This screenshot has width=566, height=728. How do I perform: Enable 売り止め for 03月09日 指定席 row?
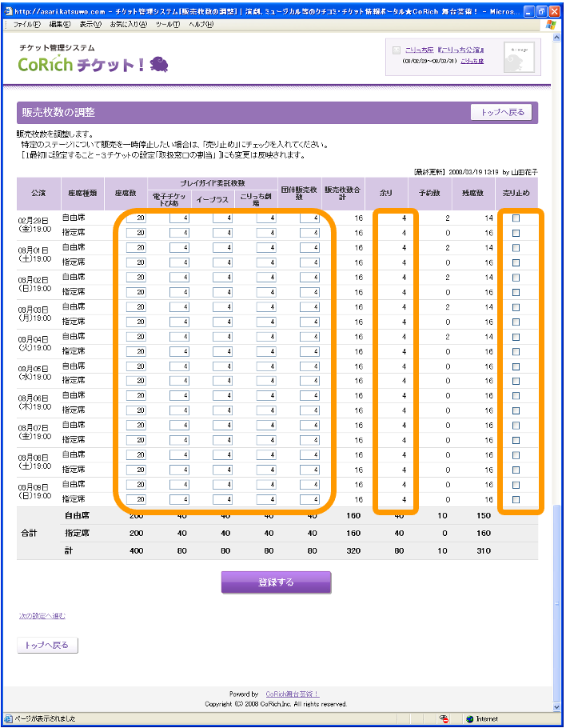coord(516,499)
